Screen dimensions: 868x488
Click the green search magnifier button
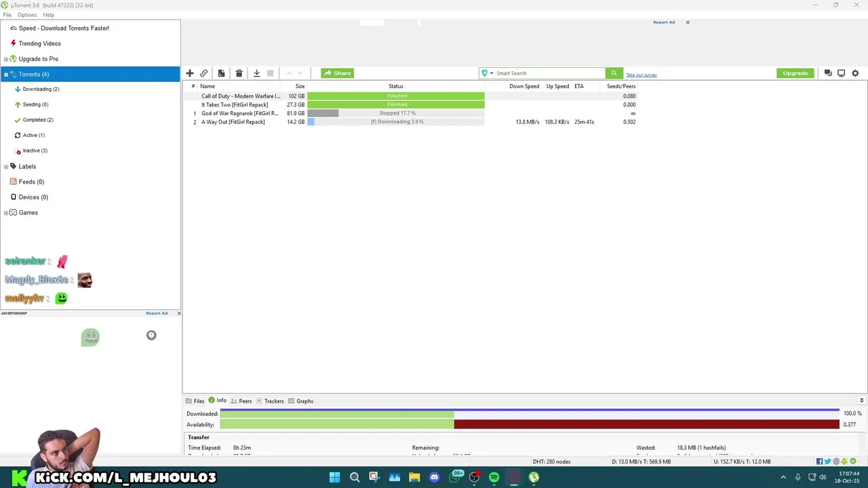point(614,73)
